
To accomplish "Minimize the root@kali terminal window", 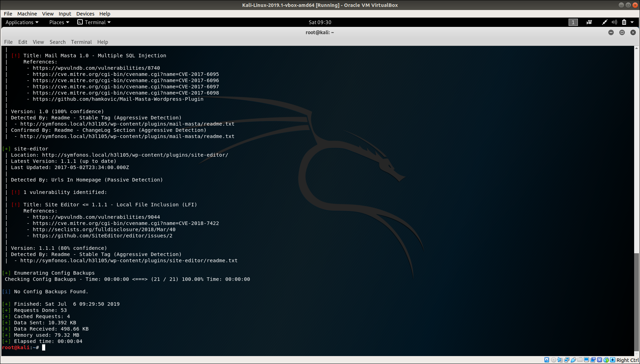I will 611,32.
